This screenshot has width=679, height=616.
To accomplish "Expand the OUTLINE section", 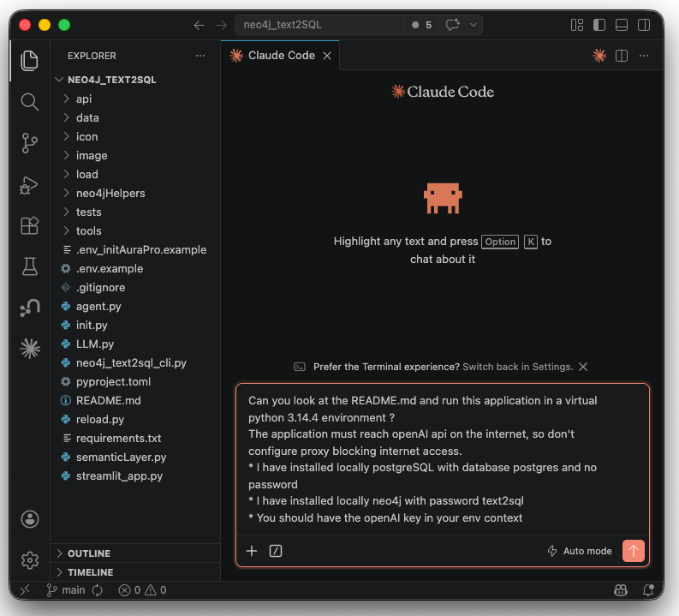I will [x=135, y=553].
